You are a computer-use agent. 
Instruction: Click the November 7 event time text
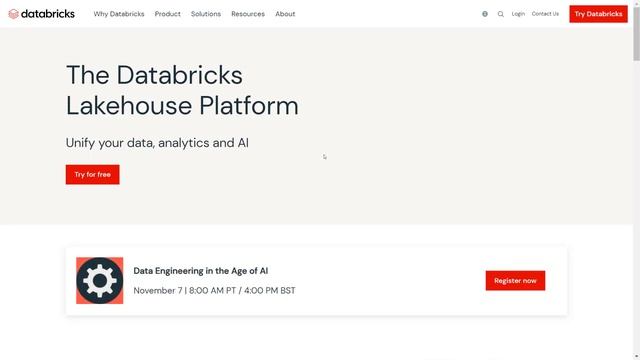point(214,291)
